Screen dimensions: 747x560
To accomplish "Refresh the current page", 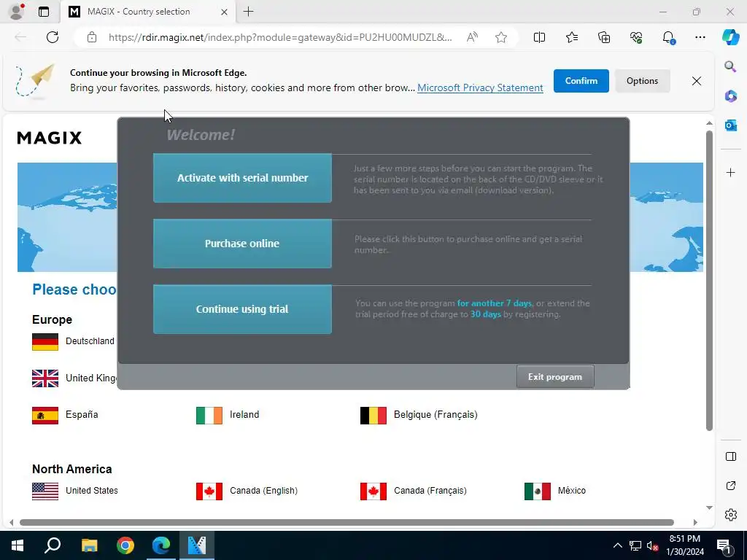I will 53,37.
